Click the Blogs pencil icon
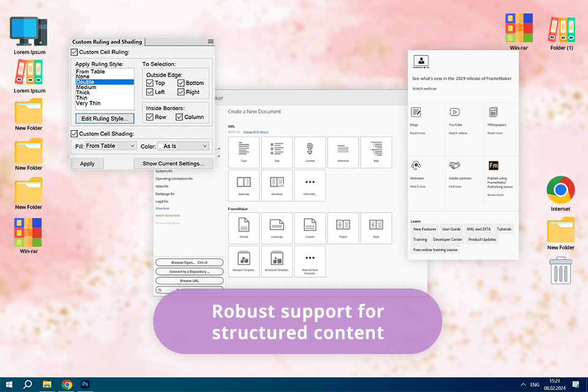The image size is (588, 392). tap(416, 112)
